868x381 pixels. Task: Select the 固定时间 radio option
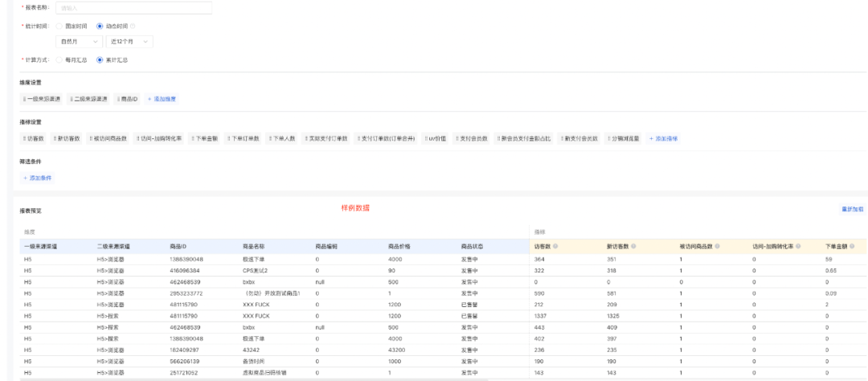point(60,26)
